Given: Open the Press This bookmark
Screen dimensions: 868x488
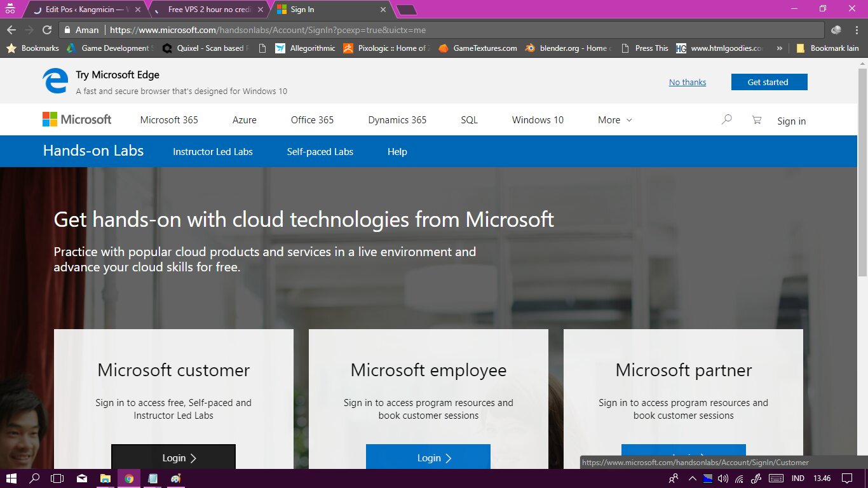Looking at the screenshot, I should point(644,48).
